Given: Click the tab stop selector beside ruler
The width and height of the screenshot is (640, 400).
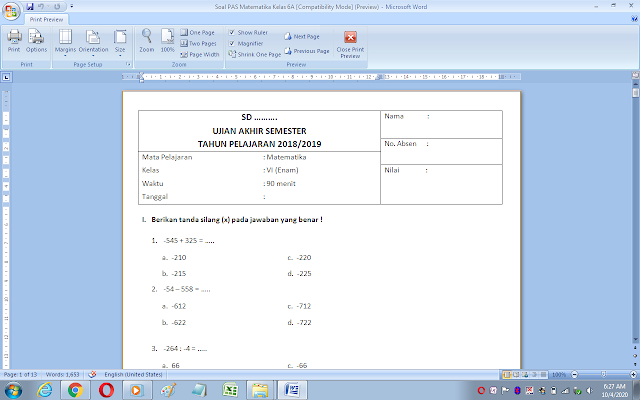Looking at the screenshot, I should [7, 77].
